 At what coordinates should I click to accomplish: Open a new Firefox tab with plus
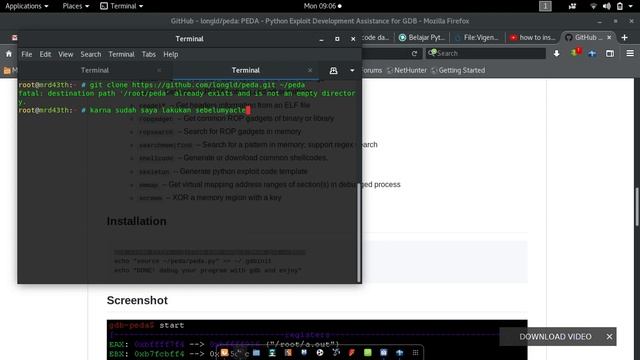(624, 38)
